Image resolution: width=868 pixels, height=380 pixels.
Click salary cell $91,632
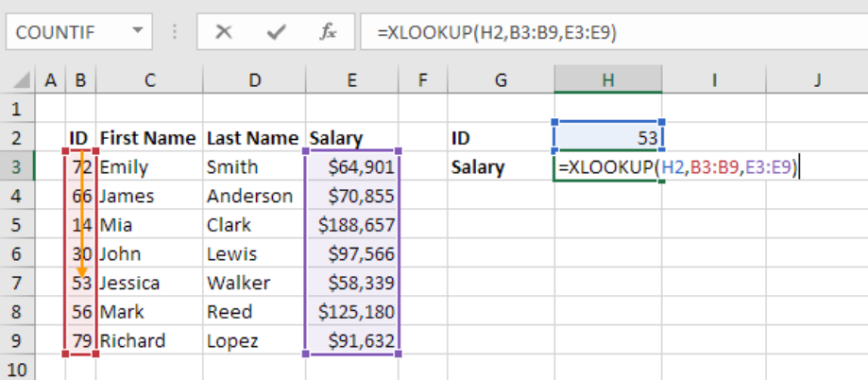[351, 340]
